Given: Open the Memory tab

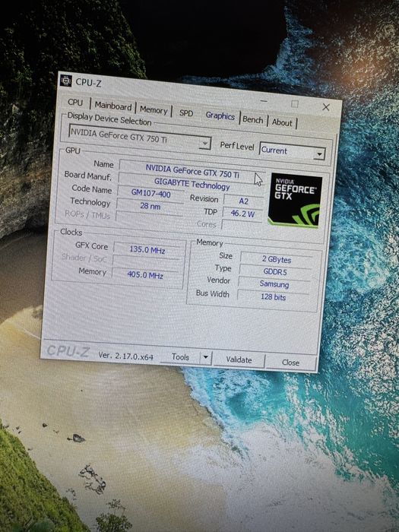Looking at the screenshot, I should click(x=154, y=110).
